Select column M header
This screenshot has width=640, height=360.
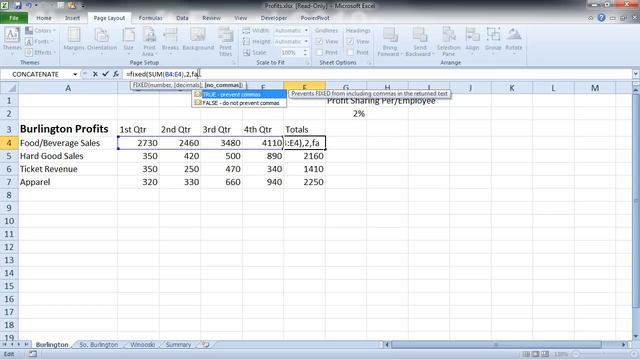click(x=595, y=88)
